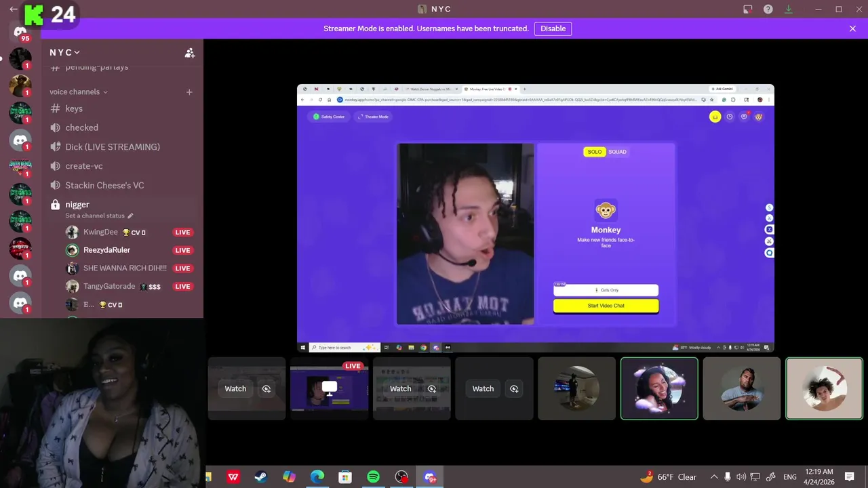Collapse the voice channels category
868x488 pixels.
(79, 92)
